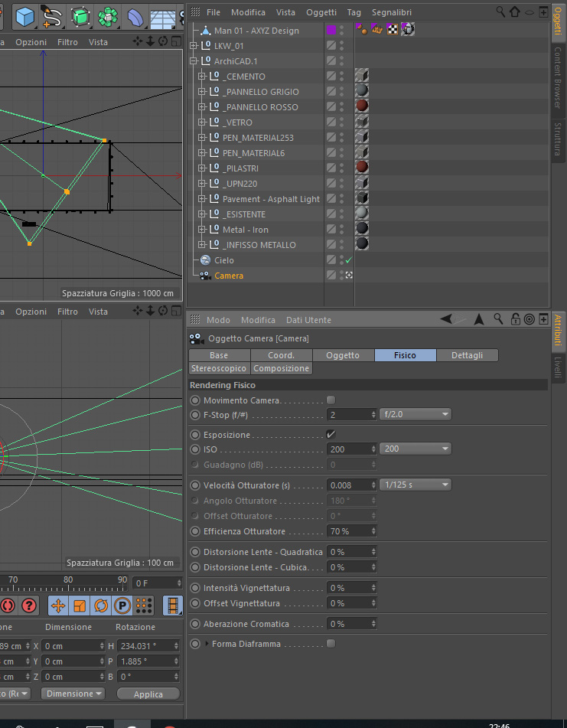Image resolution: width=567 pixels, height=728 pixels.
Task: Expand the LKW_01 object tree
Action: coord(194,45)
